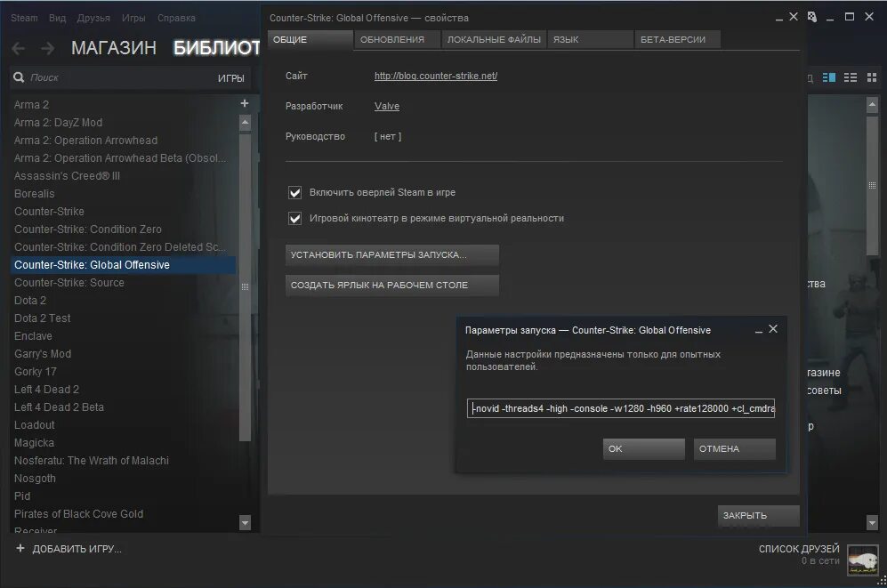Image resolution: width=887 pixels, height=588 pixels.
Task: Open Valve developer link
Action: tap(387, 106)
